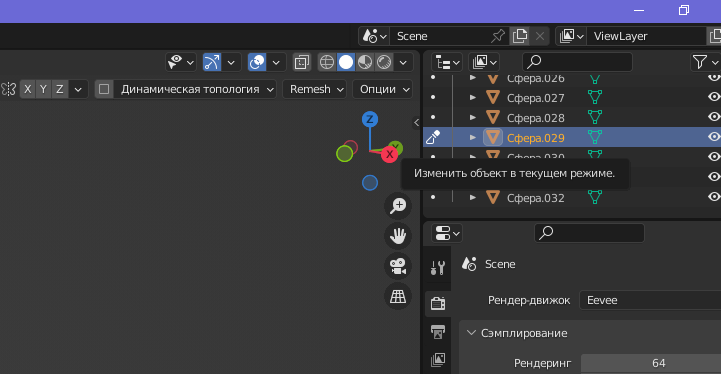Screen dimensions: 721x374
Task: Toggle X-ray mode icon
Action: coord(302,62)
